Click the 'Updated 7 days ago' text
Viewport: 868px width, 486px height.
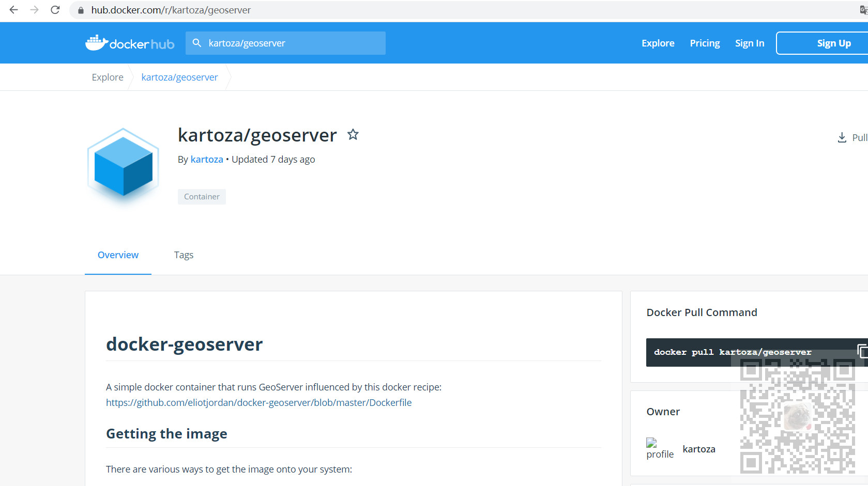[273, 160]
